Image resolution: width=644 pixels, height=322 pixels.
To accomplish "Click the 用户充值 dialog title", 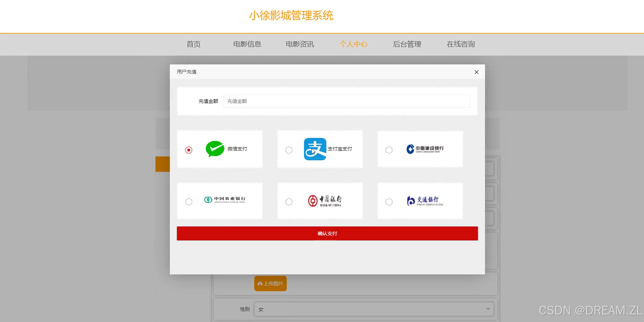I will pyautogui.click(x=187, y=72).
